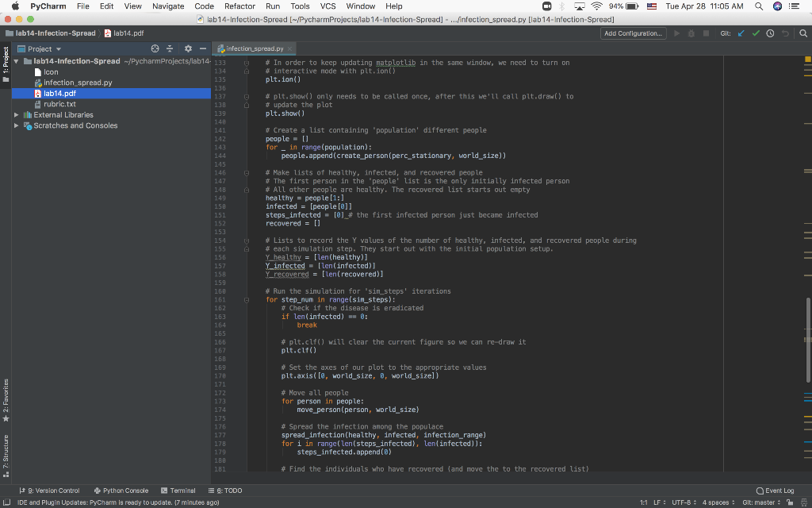
Task: Open Notification Center menu bar icon
Action: pyautogui.click(x=795, y=6)
